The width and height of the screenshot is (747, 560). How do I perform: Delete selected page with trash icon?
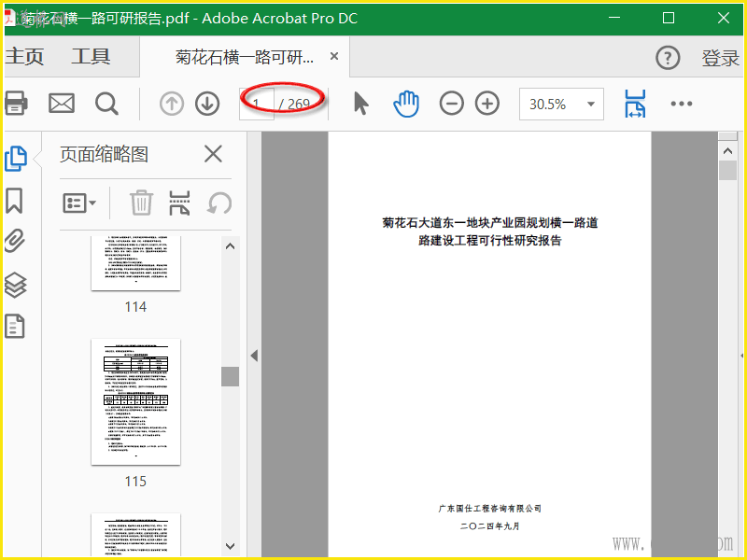(142, 203)
